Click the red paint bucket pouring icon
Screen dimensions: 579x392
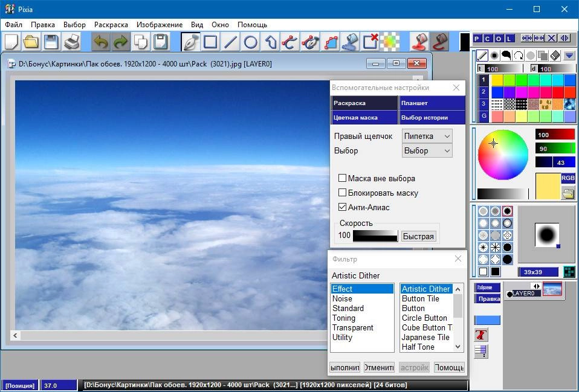pyautogui.click(x=419, y=42)
